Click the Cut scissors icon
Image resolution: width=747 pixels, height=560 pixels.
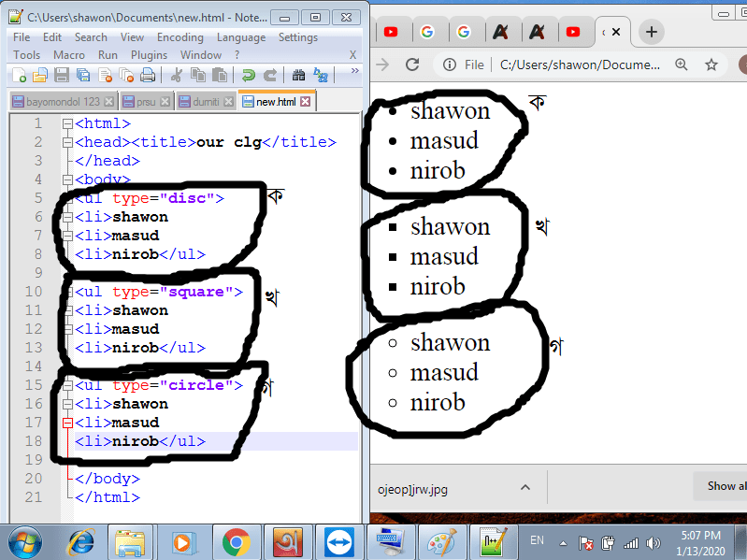pos(176,75)
